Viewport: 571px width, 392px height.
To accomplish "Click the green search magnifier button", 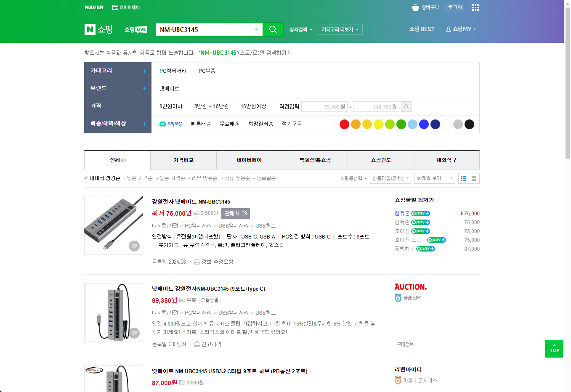I will click(x=273, y=29).
